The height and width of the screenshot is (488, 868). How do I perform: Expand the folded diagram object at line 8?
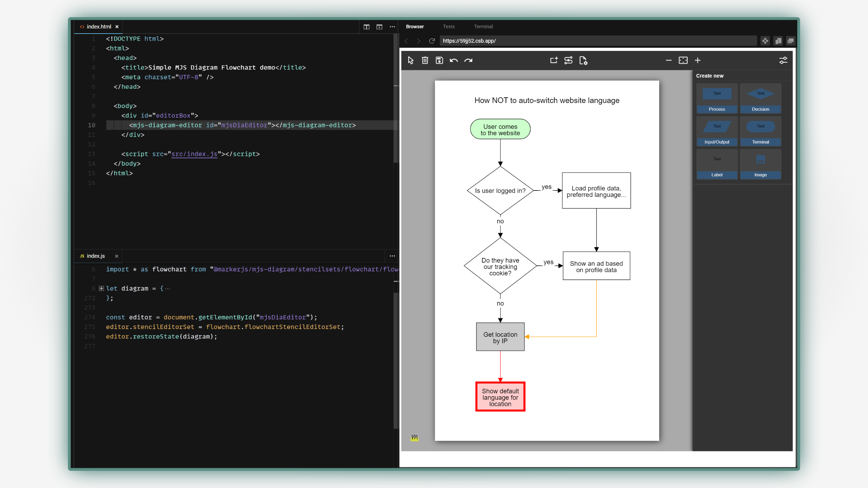[x=101, y=288]
